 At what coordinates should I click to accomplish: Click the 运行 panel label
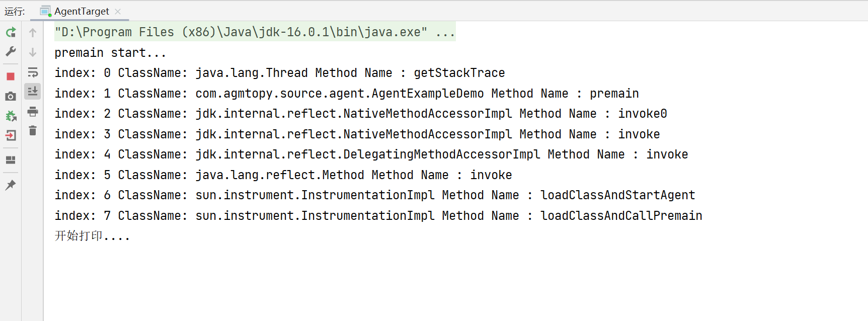(x=15, y=11)
